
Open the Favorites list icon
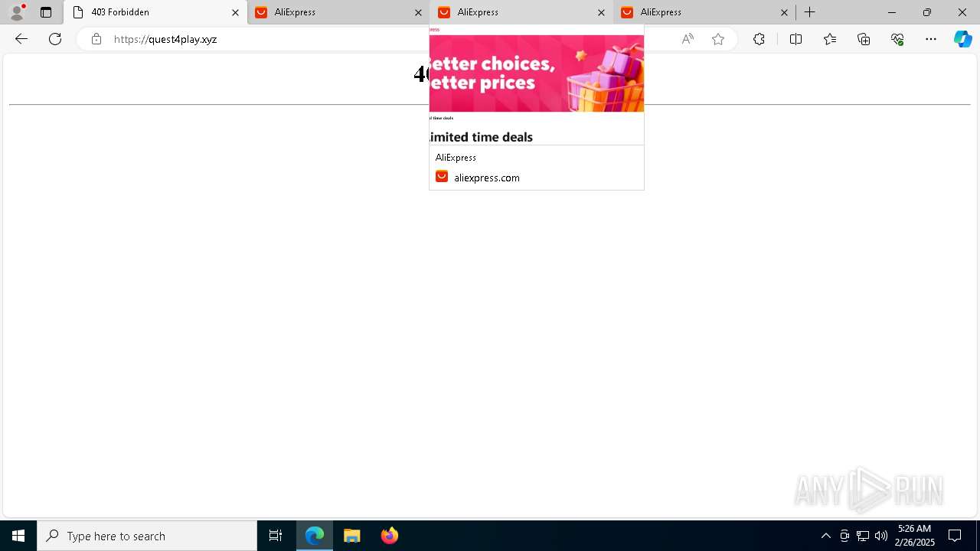(x=830, y=39)
